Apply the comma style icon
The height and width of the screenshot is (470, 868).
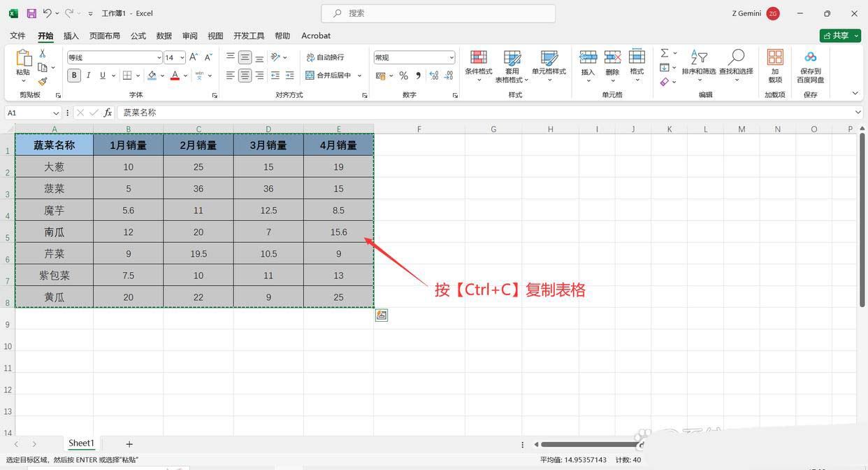(418, 76)
